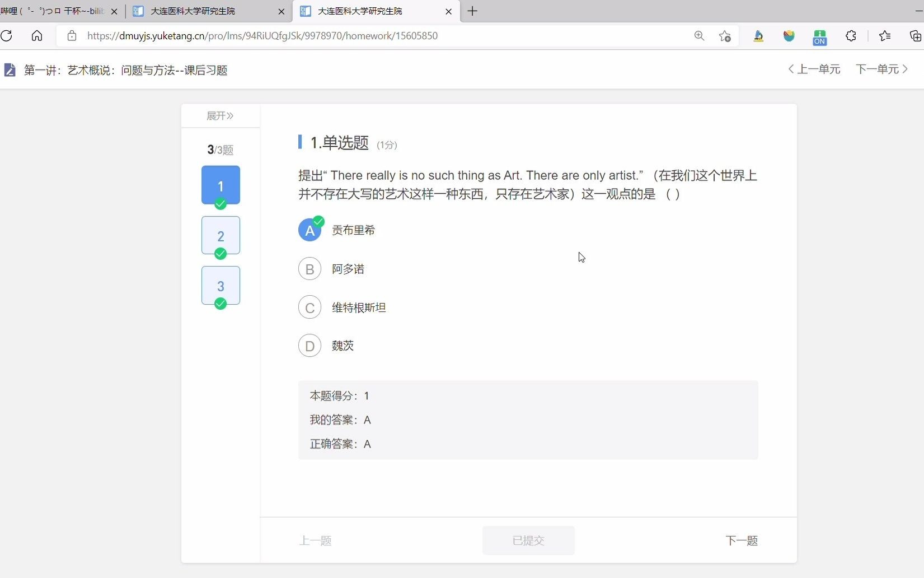The width and height of the screenshot is (924, 578).
Task: Jump to question 3 card
Action: pos(221,286)
